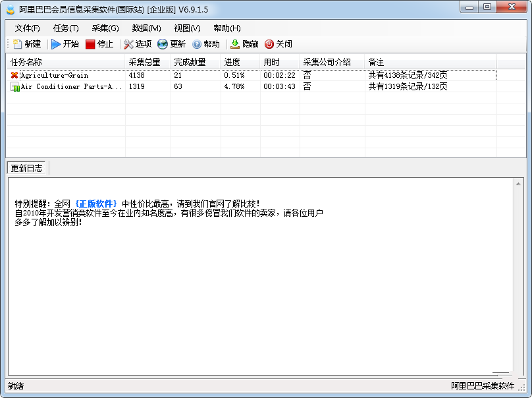
Task: Maximize the application window
Action: click(x=487, y=7)
